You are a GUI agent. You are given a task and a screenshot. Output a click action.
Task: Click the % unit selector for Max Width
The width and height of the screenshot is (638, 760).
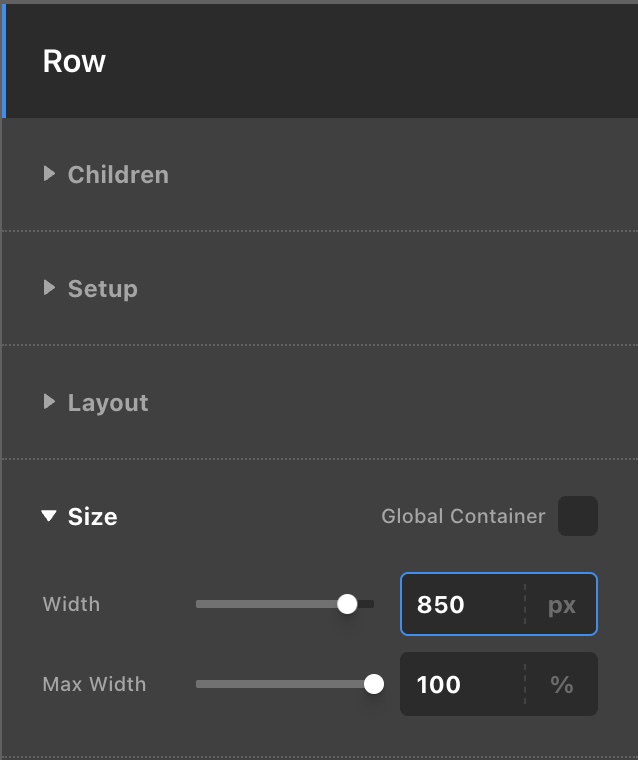(x=561, y=684)
